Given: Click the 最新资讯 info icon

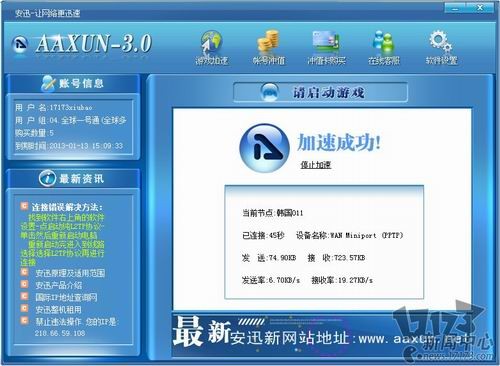Looking at the screenshot, I should [47, 179].
